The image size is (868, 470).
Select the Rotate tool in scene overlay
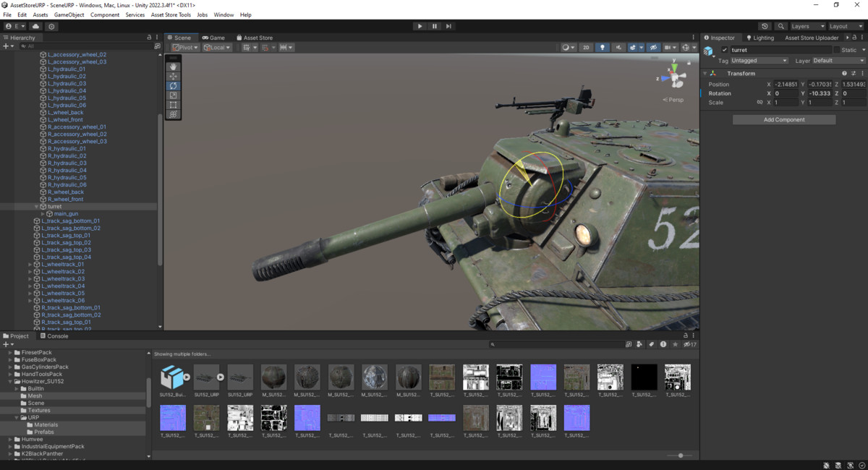173,85
